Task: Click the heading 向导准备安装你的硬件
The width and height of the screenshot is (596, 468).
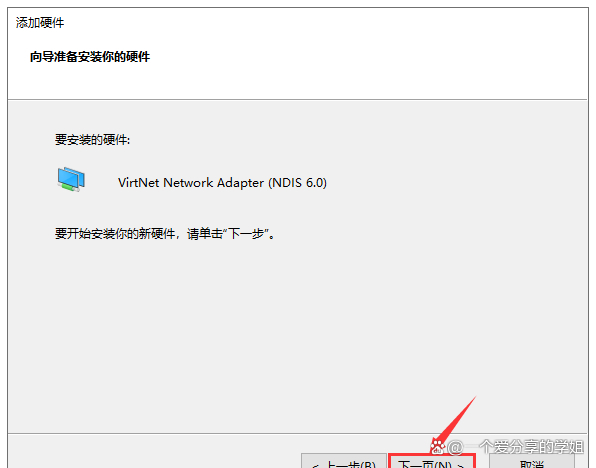Action: [x=90, y=57]
